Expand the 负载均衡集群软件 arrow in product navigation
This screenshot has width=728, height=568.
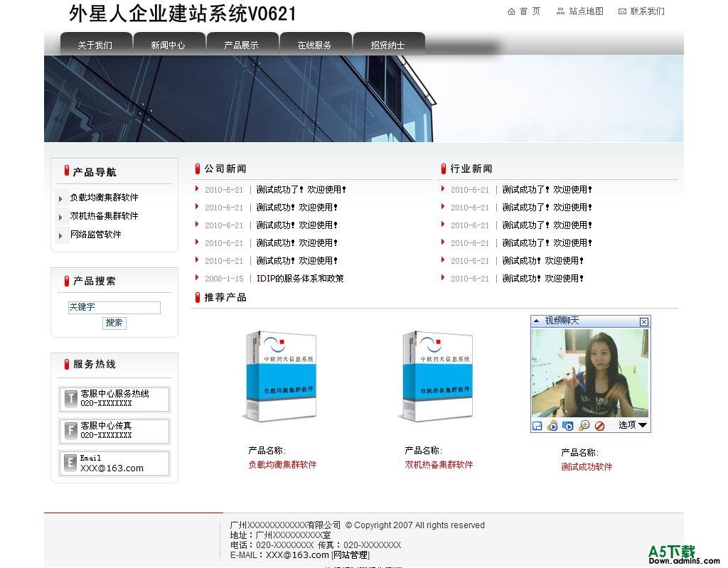coord(60,199)
